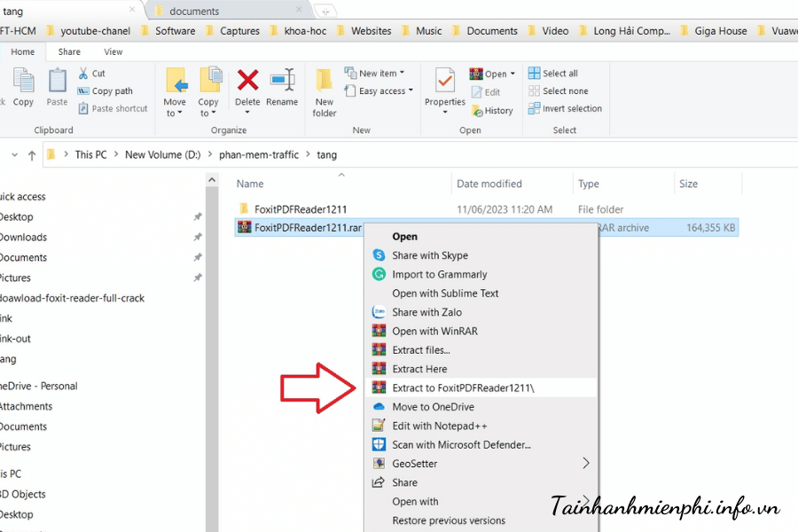Viewport: 798px width, 532px height.
Task: Switch to the View ribbon tab
Action: [113, 52]
